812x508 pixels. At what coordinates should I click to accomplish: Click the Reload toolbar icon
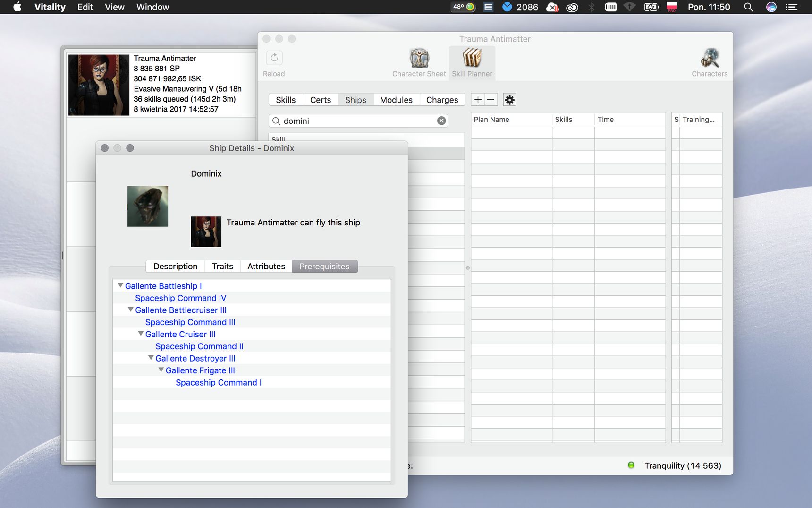click(x=274, y=58)
